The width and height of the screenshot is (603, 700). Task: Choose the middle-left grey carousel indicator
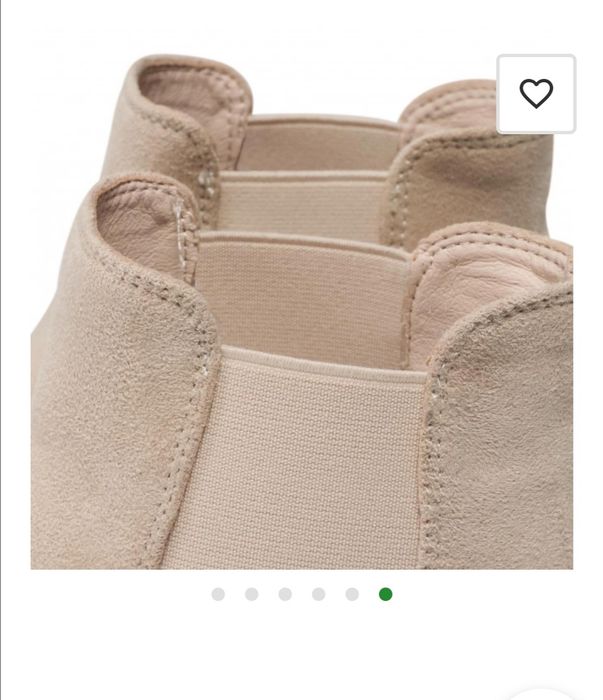point(285,594)
